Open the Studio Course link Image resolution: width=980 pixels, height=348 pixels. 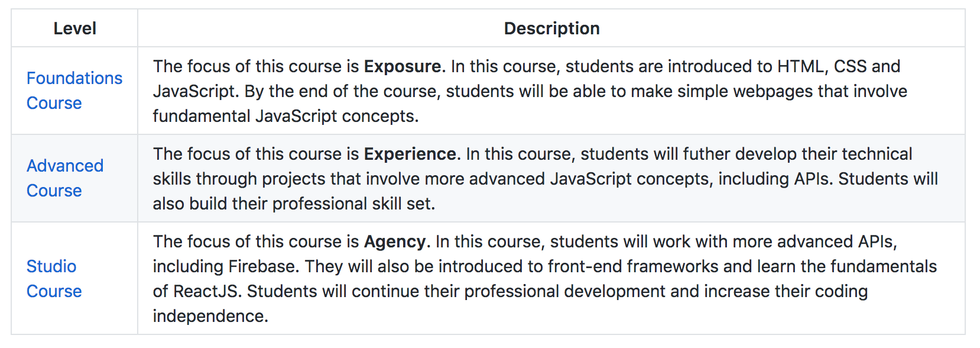tap(51, 266)
